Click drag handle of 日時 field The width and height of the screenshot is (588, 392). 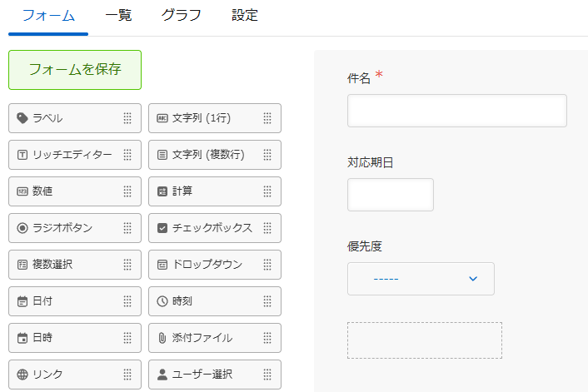point(127,338)
